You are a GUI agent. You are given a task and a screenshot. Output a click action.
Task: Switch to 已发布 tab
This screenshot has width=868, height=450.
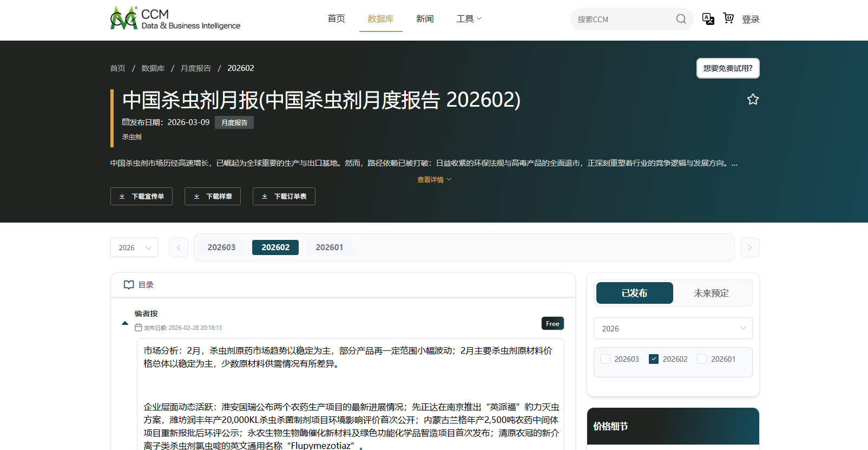pyautogui.click(x=635, y=293)
